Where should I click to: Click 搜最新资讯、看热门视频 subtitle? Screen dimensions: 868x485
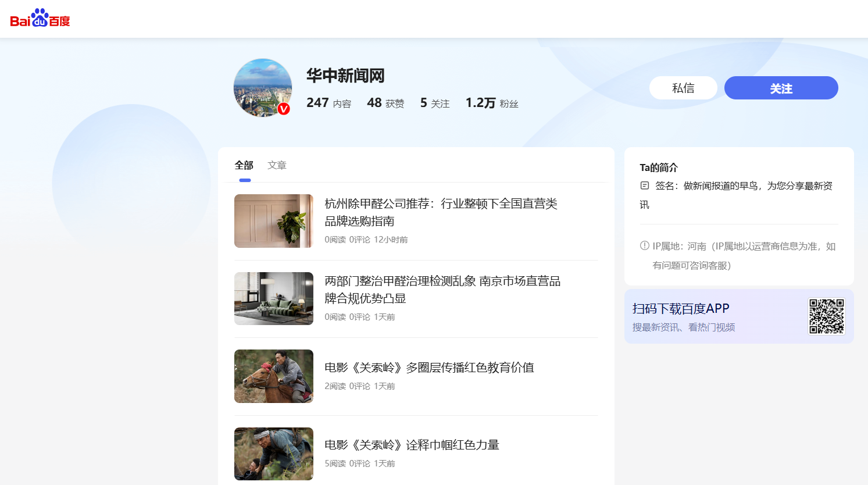(684, 327)
